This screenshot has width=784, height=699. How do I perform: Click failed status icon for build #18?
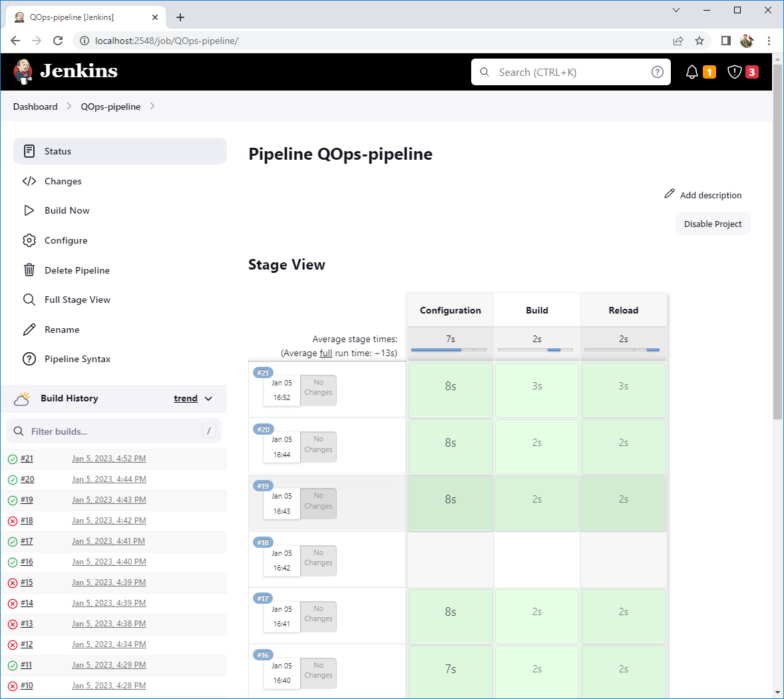(x=13, y=521)
